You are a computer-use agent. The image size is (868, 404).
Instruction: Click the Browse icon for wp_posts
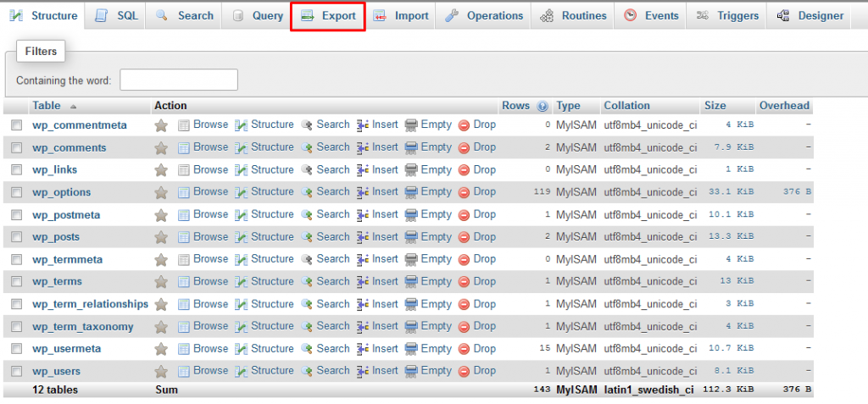(x=184, y=237)
